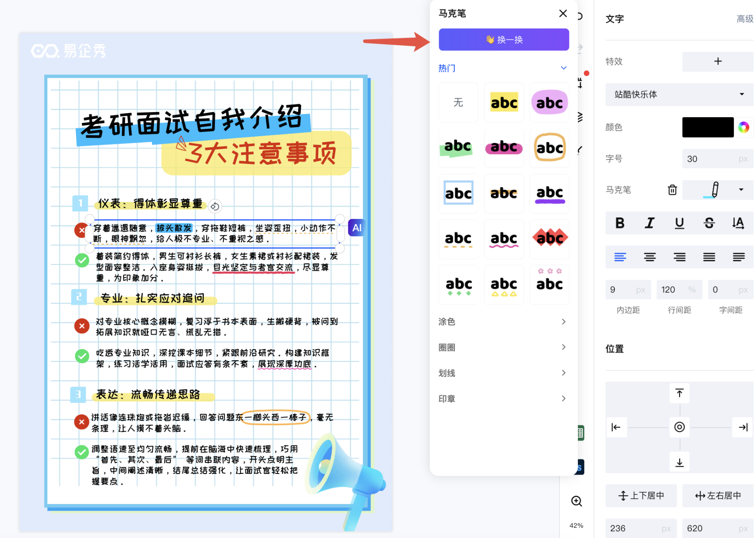
Task: Open the 站酷快乐体 font dropdown
Action: pos(679,94)
